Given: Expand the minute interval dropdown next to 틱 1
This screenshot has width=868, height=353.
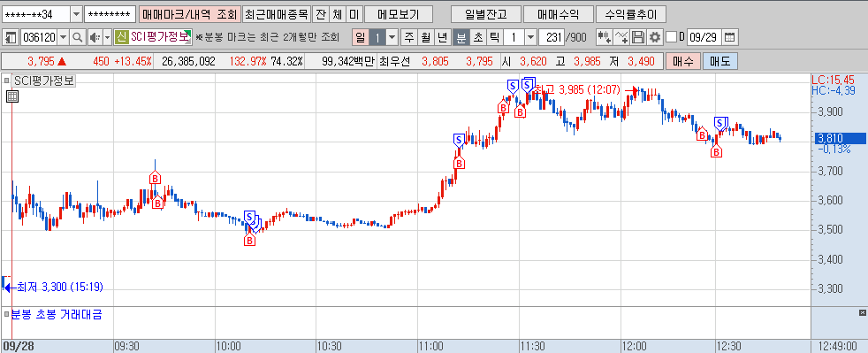Looking at the screenshot, I should [530, 38].
